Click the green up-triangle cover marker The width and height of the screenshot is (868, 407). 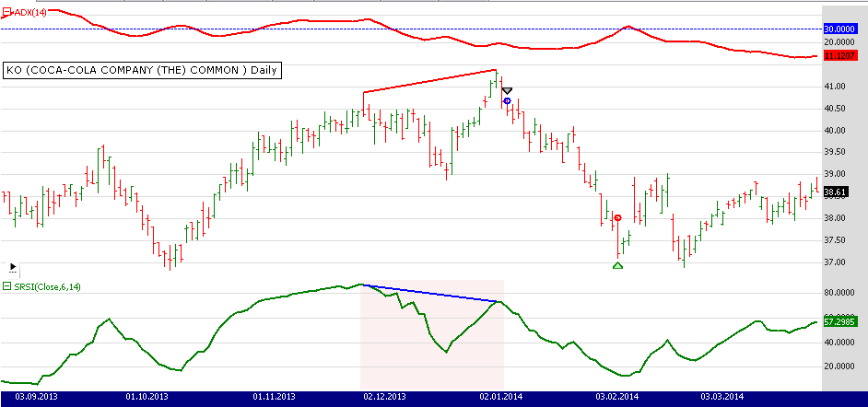point(617,266)
